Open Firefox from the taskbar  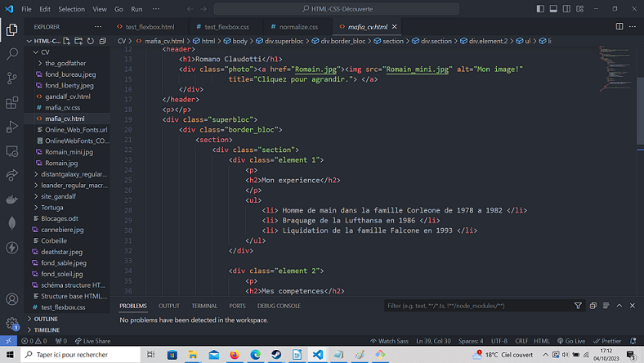235,354
